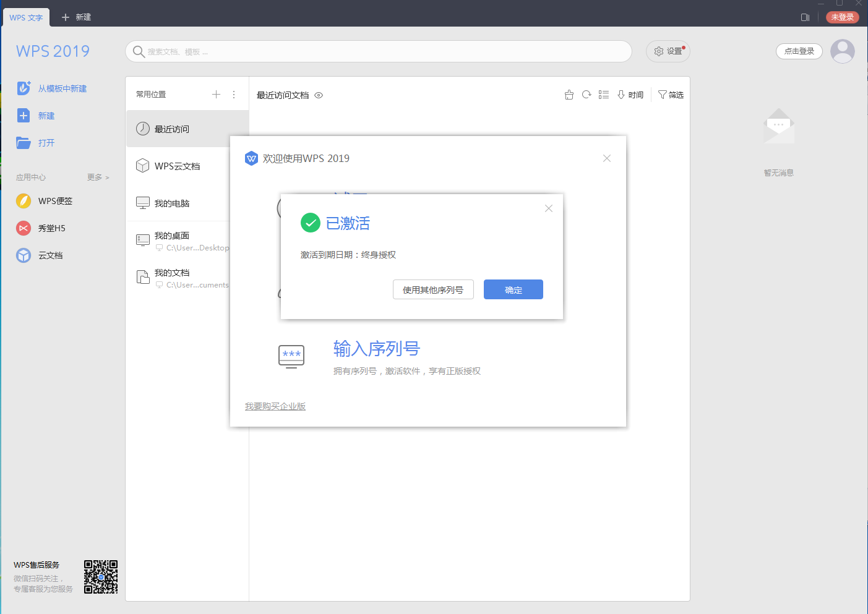Click the WPS logo in welcome dialog

(251, 158)
